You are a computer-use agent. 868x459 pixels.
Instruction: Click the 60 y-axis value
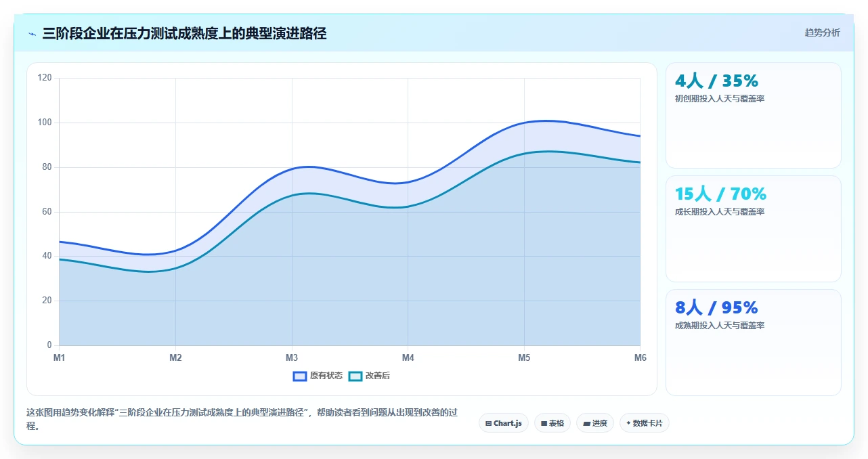point(47,212)
